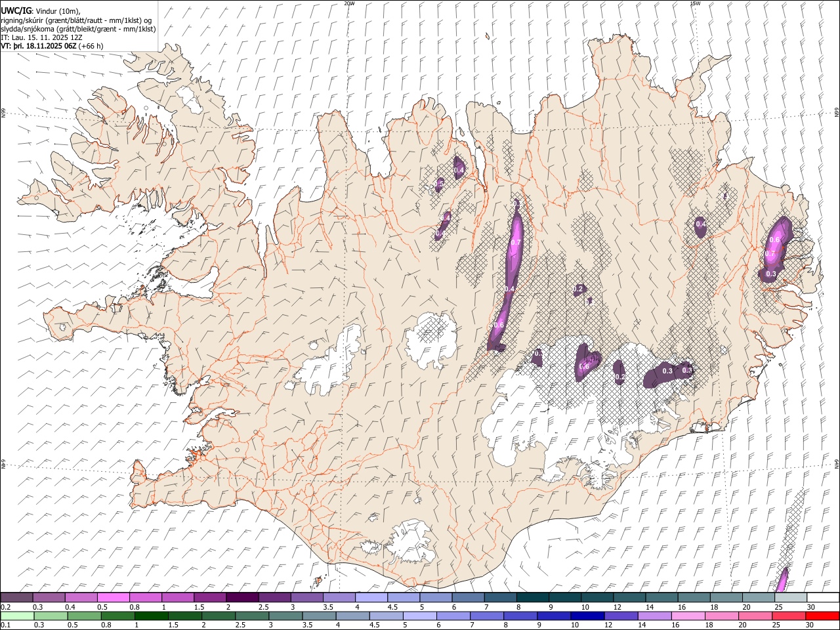Image resolution: width=840 pixels, height=630 pixels.
Task: Click the dark navy 10–12 rain legend swatch
Action: [587, 616]
